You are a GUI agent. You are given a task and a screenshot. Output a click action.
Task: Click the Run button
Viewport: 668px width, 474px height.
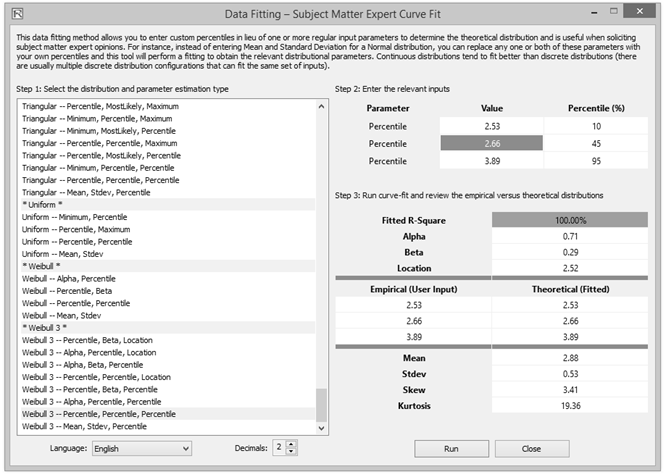451,449
